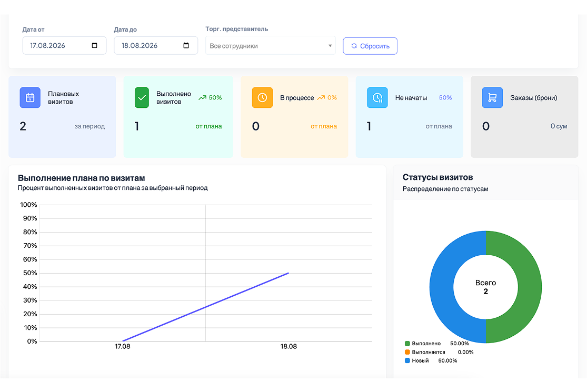Reset filters with Сбросить button
Viewport: 587px width, 392px height.
(370, 46)
